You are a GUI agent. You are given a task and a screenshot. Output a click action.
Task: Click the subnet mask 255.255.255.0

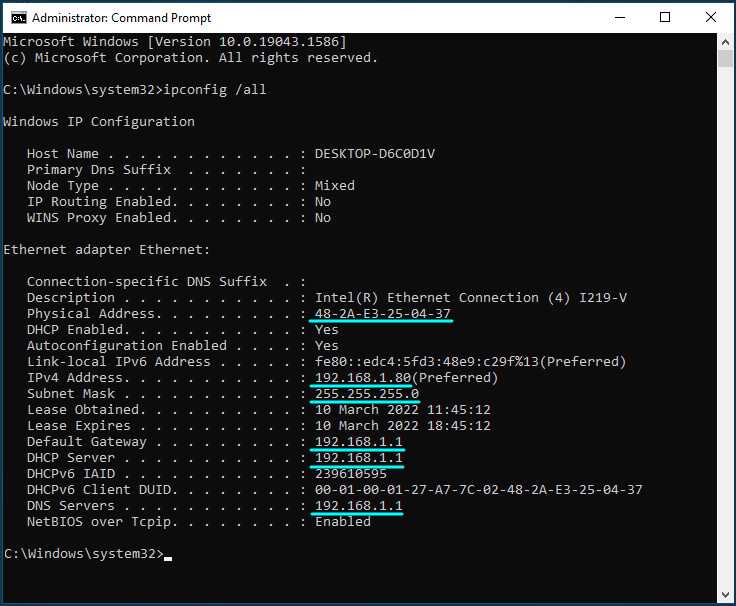(x=366, y=393)
